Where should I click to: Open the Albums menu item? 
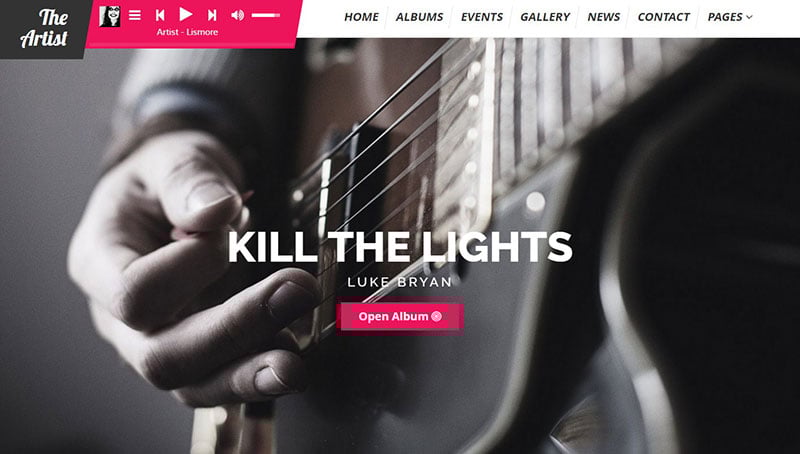[x=419, y=17]
